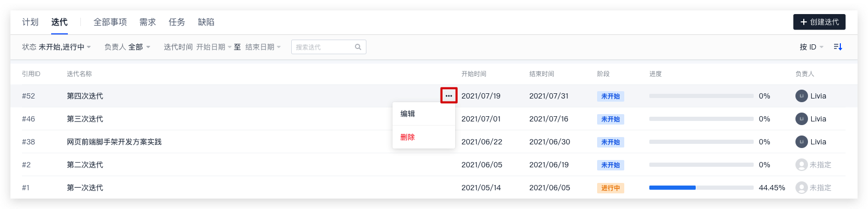
Task: Open iteration 网页前端脚手架开发方案实践
Action: click(x=114, y=142)
